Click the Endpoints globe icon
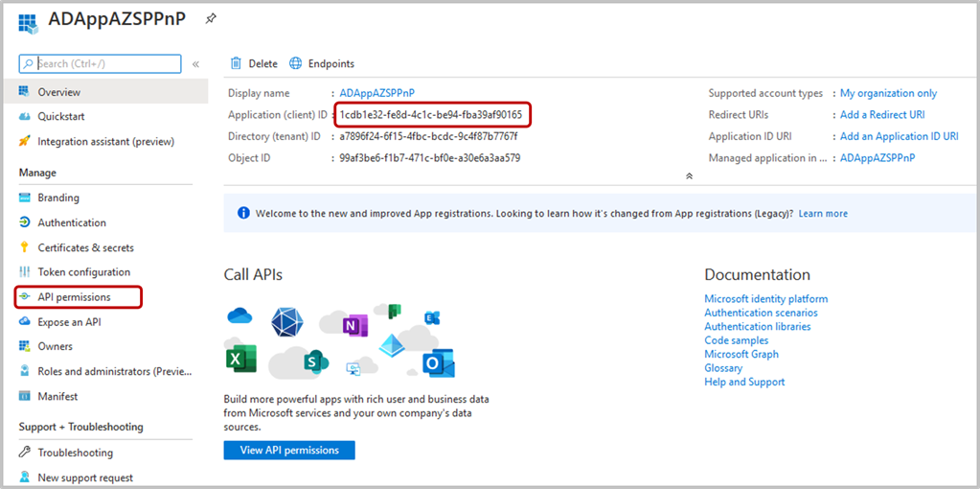This screenshot has height=489, width=980. click(296, 63)
